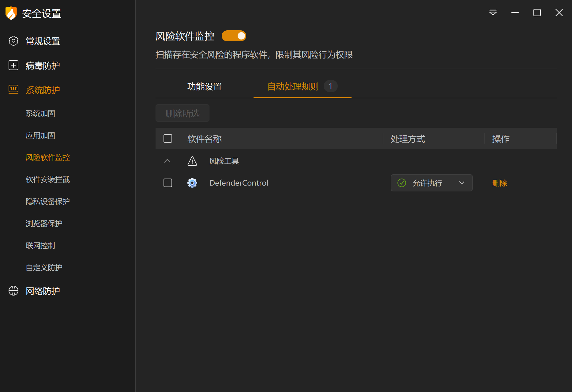
Task: Click 删除 link for DefenderControl
Action: pyautogui.click(x=500, y=183)
